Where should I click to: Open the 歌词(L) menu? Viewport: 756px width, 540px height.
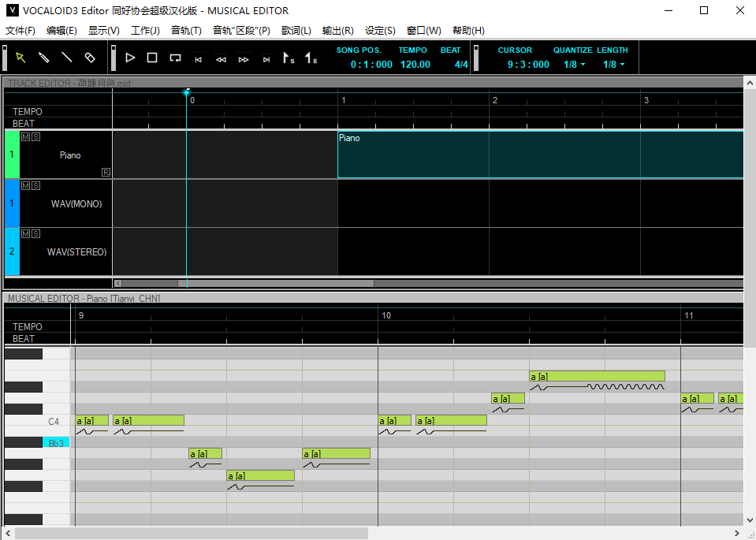pyautogui.click(x=296, y=31)
